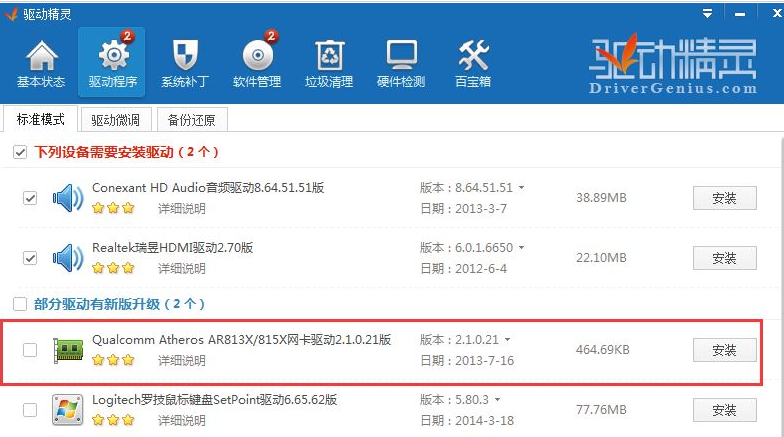
Task: Install the Conexant HD Audio driver
Action: 724,198
